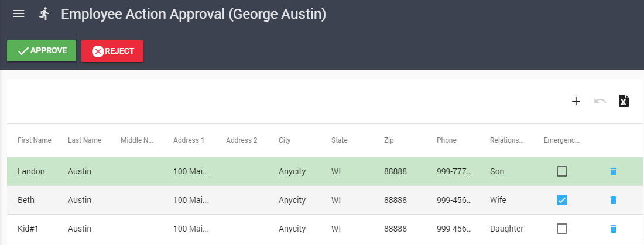Uncheck emergency contact box for Beth

[x=562, y=200]
